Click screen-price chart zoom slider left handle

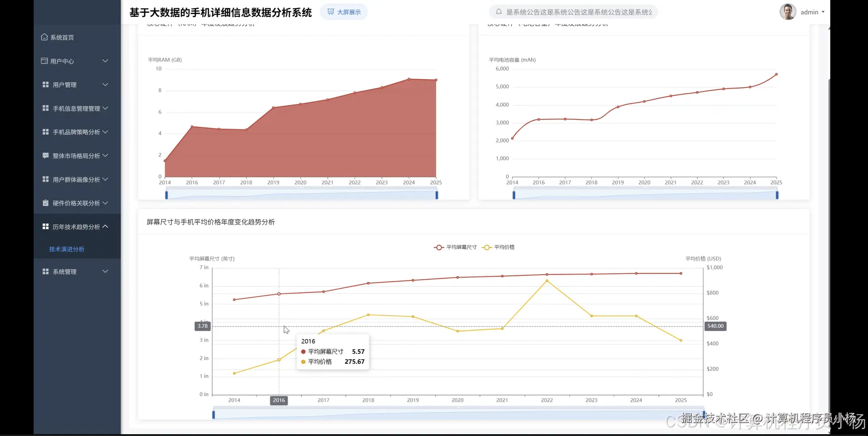tap(213, 415)
